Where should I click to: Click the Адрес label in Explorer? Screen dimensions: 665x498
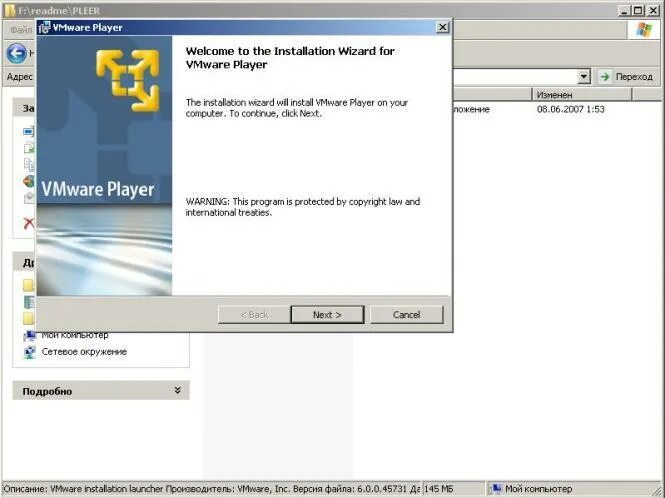point(20,77)
